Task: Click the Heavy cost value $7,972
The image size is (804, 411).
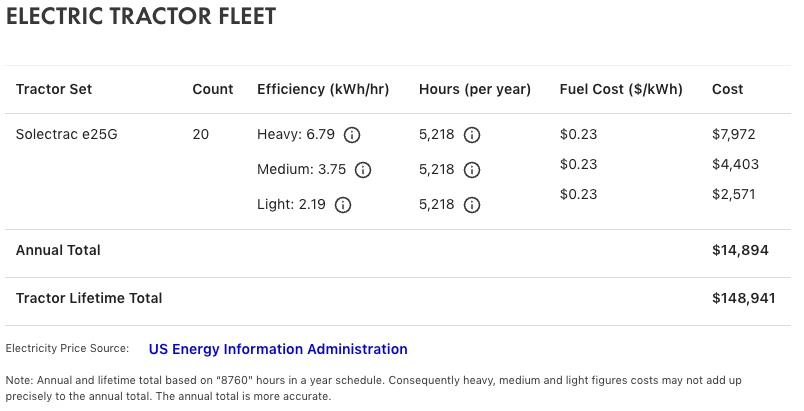Action: [x=735, y=134]
